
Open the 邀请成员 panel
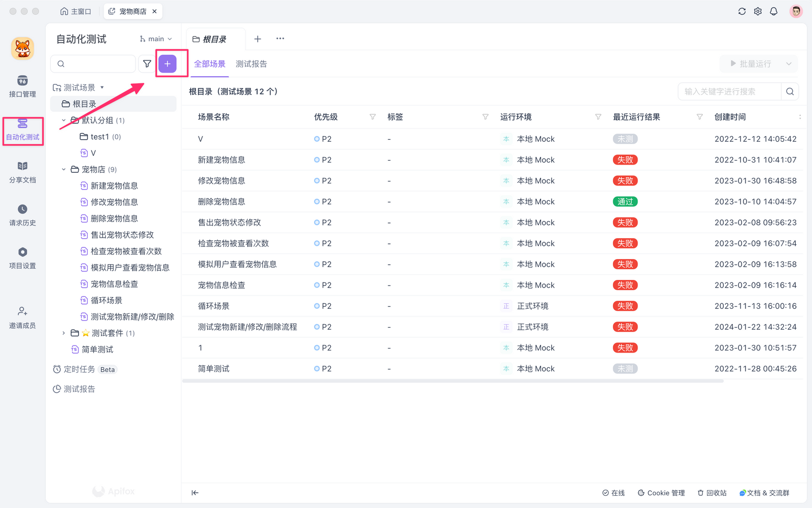click(22, 317)
